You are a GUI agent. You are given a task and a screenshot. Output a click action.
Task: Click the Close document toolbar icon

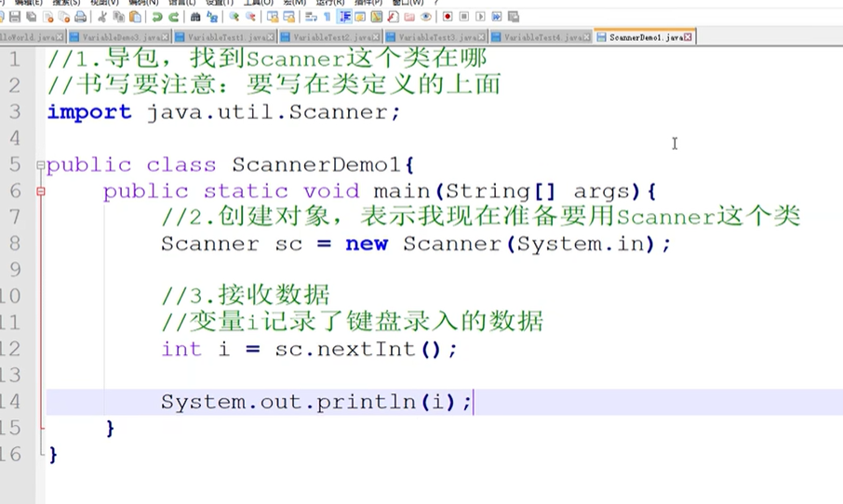pyautogui.click(x=47, y=17)
